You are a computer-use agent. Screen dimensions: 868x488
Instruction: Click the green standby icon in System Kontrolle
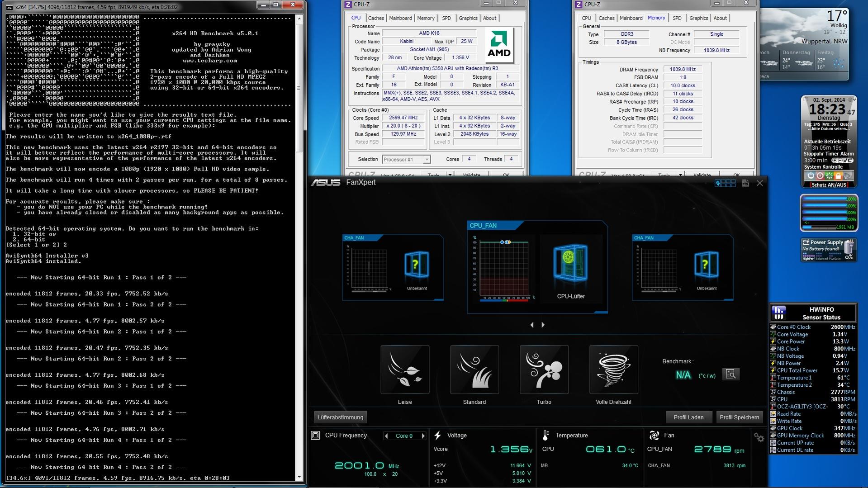pos(829,175)
